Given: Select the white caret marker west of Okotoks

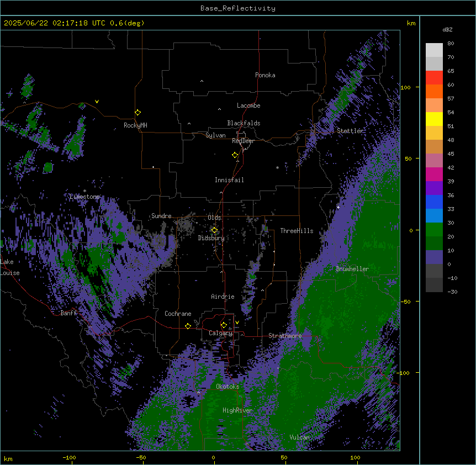Looking at the screenshot, I should pos(199,393).
